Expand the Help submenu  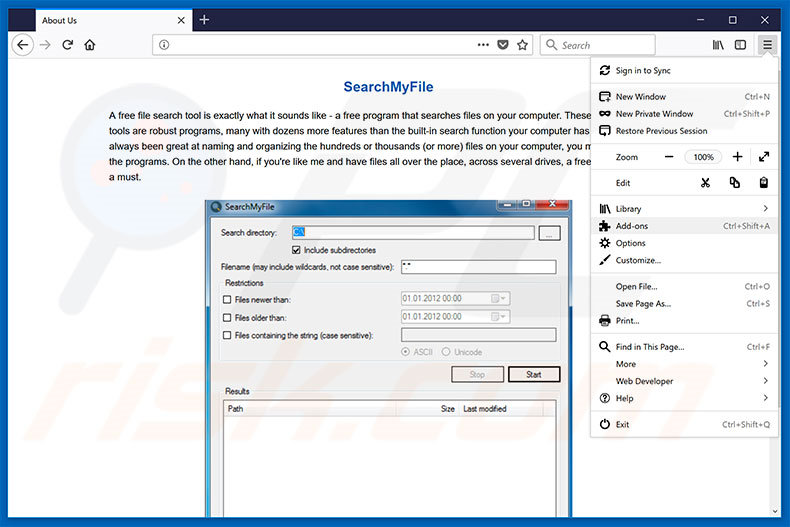coord(685,398)
